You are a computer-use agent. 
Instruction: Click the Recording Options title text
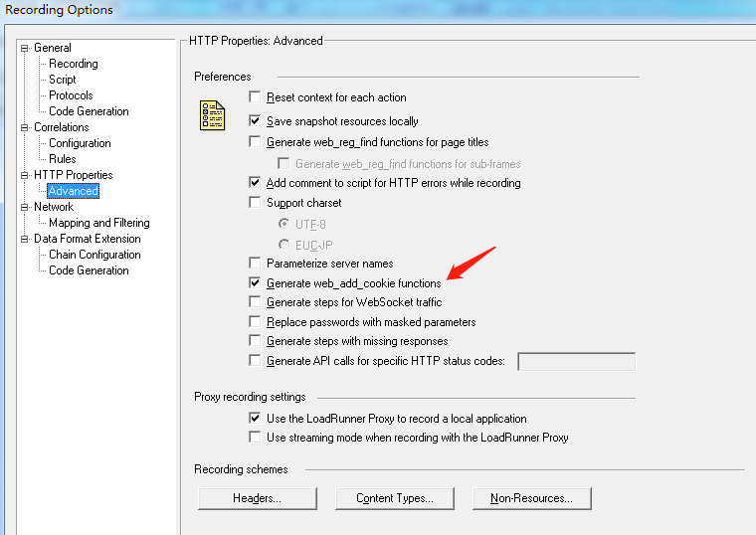point(59,10)
